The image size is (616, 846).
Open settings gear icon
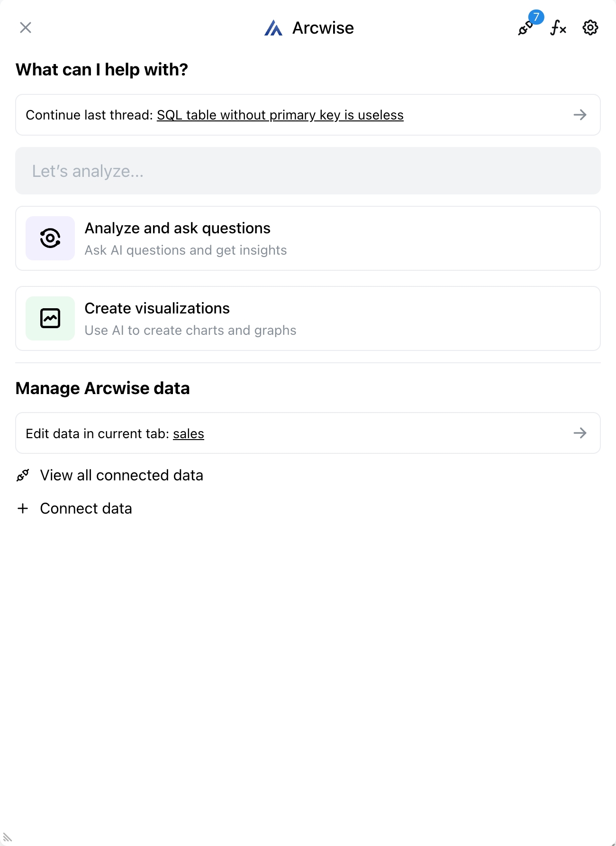click(x=590, y=28)
